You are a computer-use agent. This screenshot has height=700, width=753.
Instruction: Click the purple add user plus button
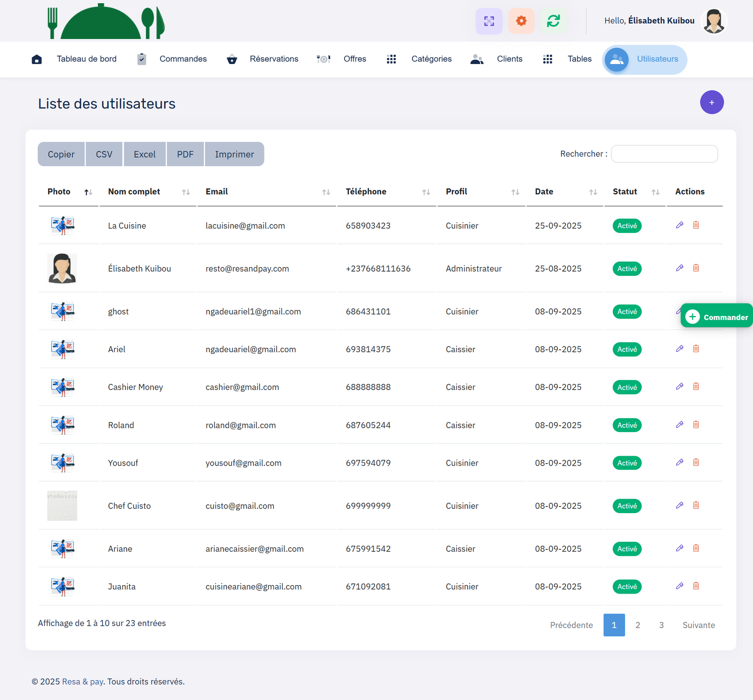[711, 102]
